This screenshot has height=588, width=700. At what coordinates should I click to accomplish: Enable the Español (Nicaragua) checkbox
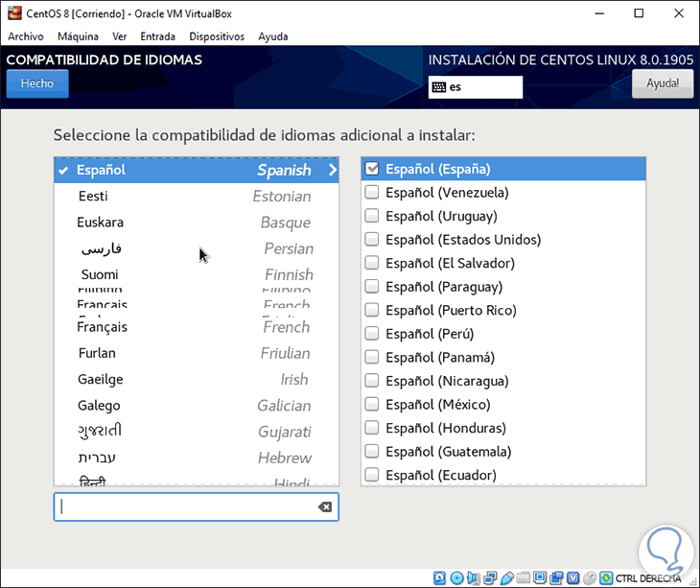tap(371, 381)
